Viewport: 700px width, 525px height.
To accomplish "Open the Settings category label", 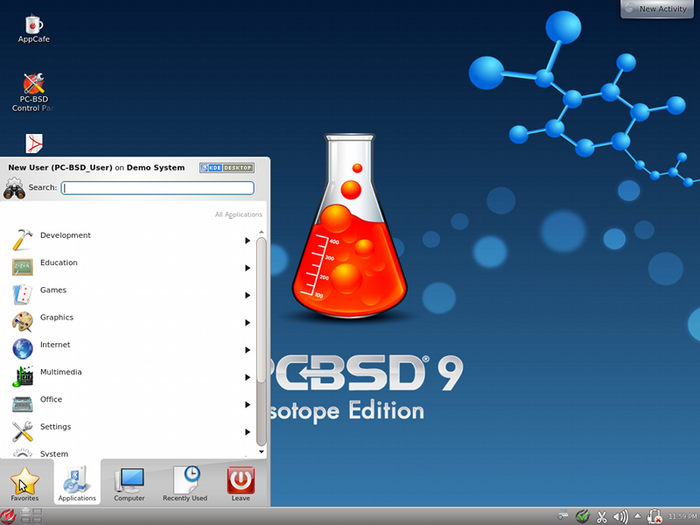I will pyautogui.click(x=55, y=427).
